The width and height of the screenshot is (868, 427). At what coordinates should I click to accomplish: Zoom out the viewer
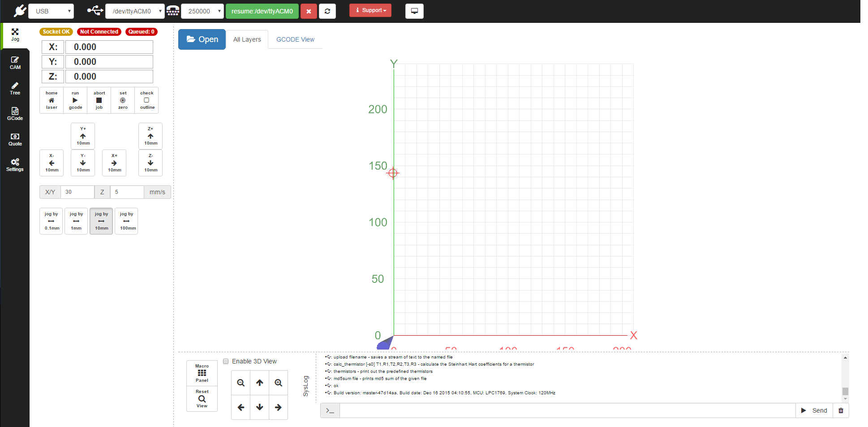[241, 383]
